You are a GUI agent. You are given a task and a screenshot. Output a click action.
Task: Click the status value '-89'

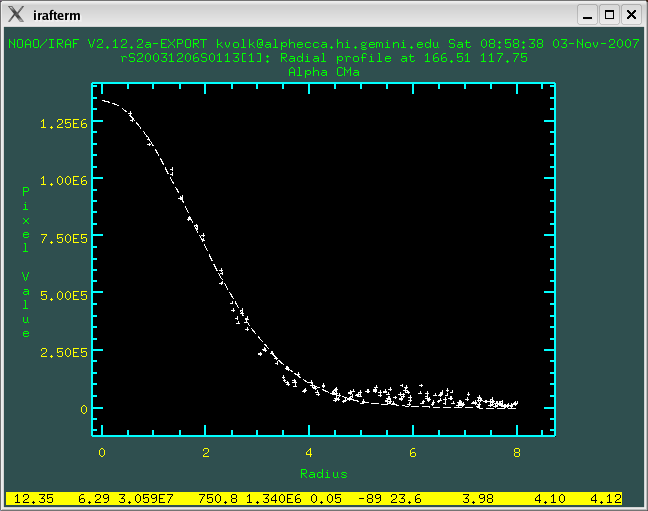pos(369,499)
